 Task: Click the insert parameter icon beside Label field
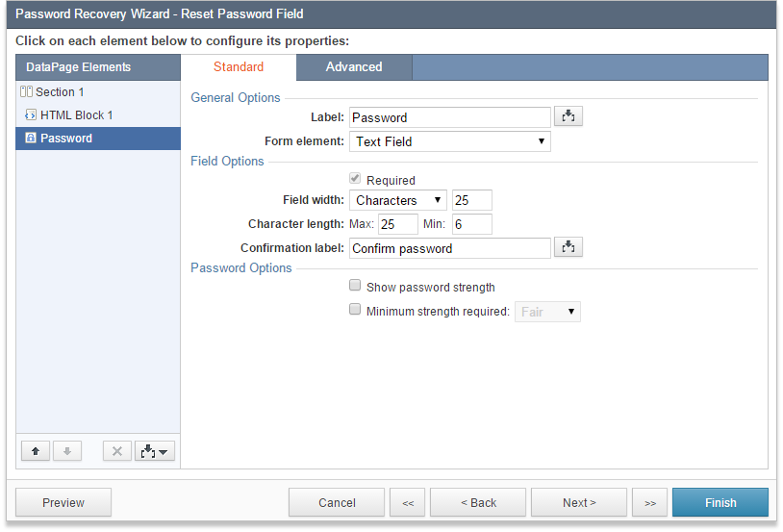[x=568, y=116]
